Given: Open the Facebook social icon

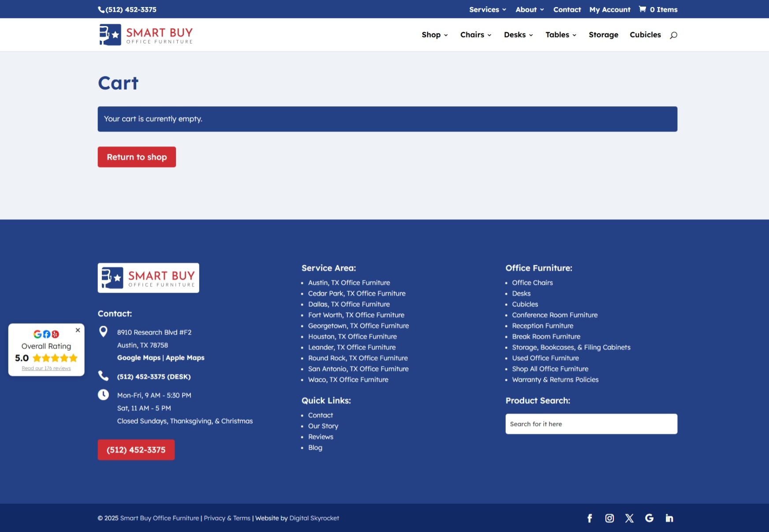Looking at the screenshot, I should (x=590, y=518).
